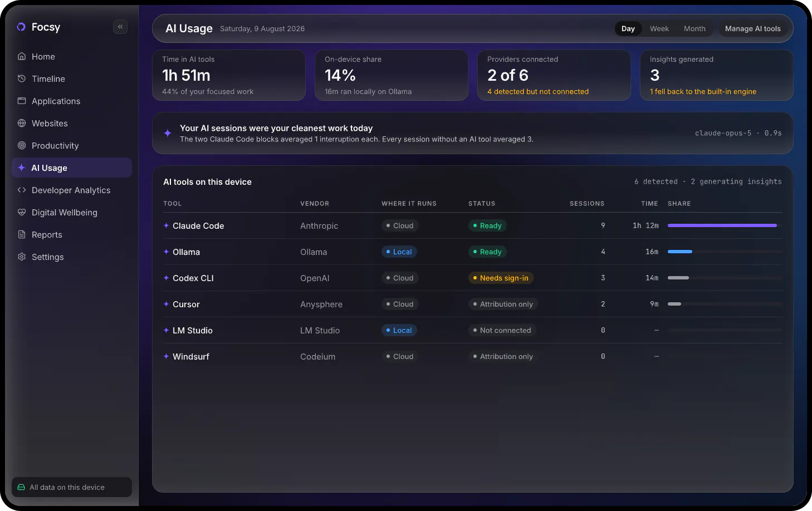Click the sparkle icon next to Ollama

pyautogui.click(x=166, y=252)
